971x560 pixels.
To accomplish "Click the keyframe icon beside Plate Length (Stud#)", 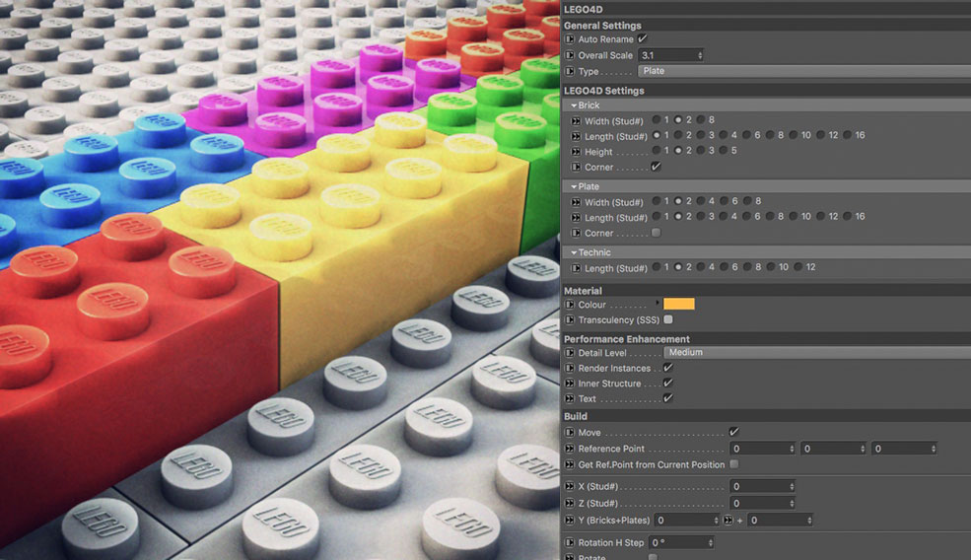I will click(576, 218).
